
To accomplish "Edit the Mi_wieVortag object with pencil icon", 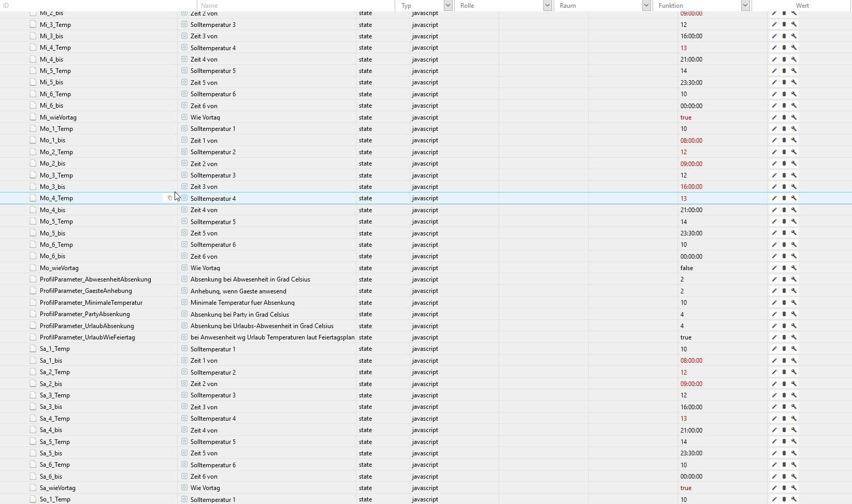I will [774, 117].
